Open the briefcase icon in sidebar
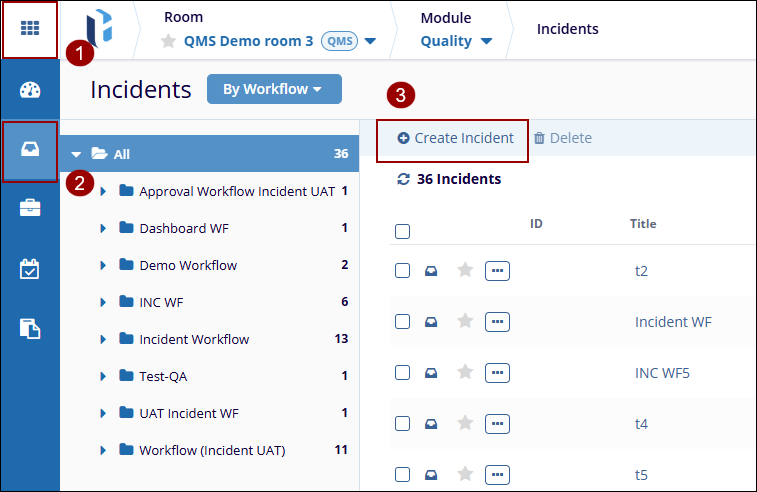Screen dimensions: 757x492 pos(30,208)
